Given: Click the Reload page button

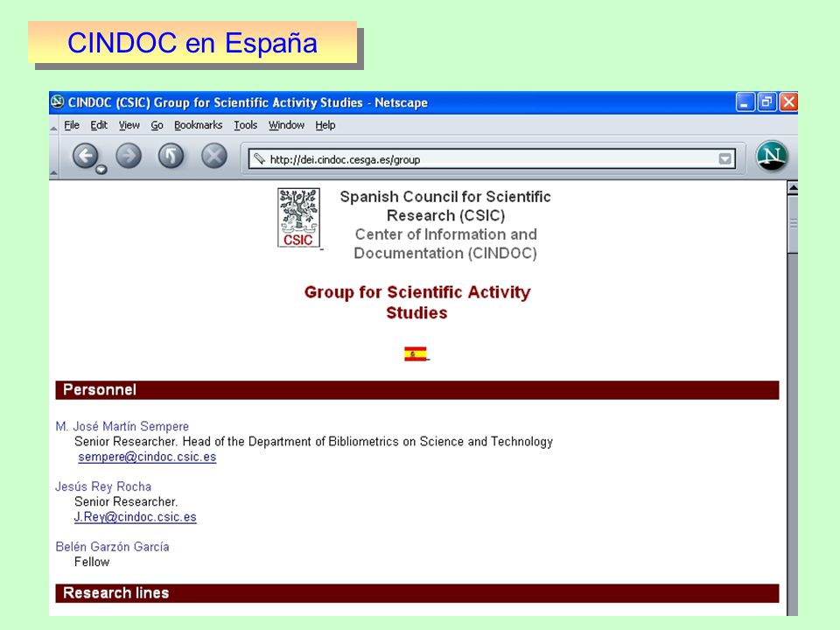Looking at the screenshot, I should [171, 157].
